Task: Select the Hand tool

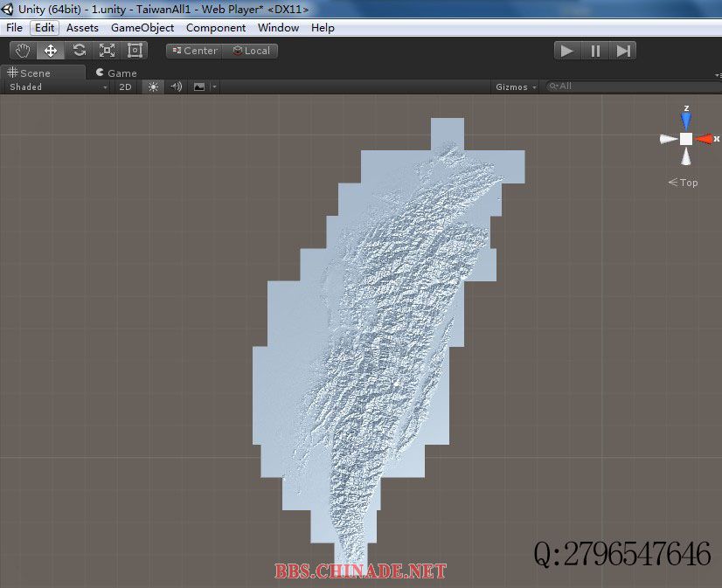Action: point(23,51)
